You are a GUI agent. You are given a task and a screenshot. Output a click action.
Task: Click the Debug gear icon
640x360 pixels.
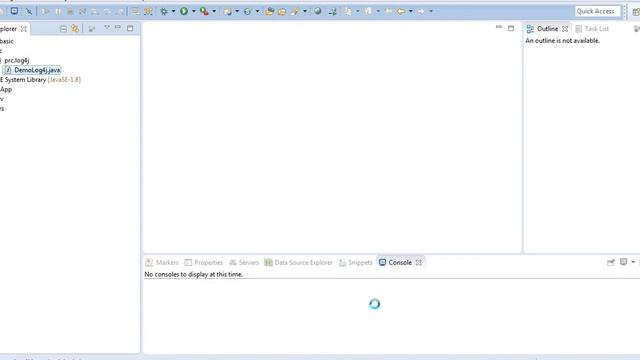point(164,11)
